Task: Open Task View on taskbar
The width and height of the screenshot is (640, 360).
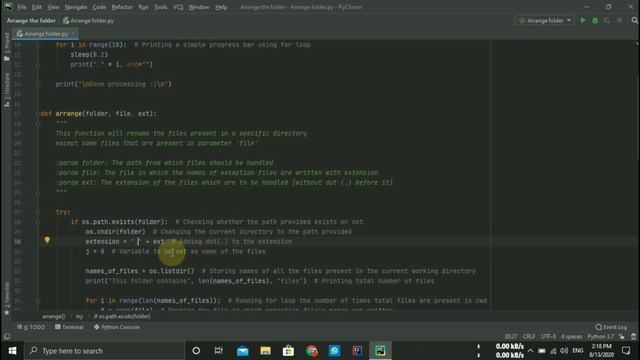Action: (219, 351)
